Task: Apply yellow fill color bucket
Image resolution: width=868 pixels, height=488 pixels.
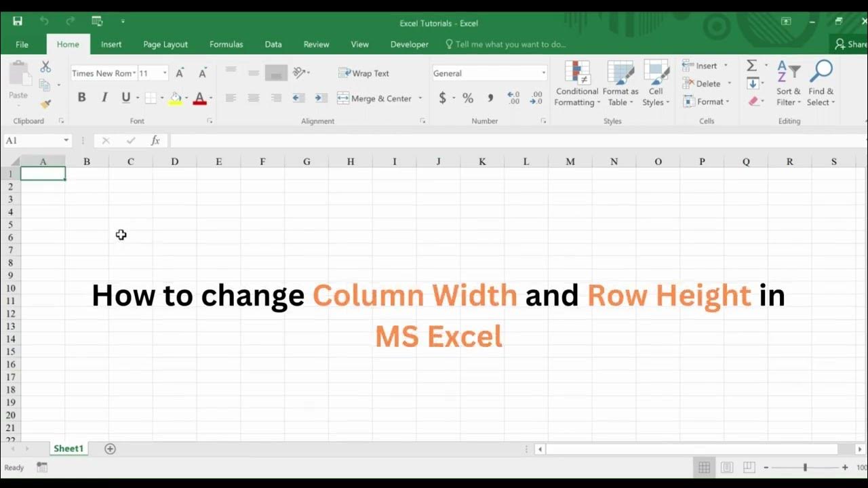Action: (x=176, y=98)
